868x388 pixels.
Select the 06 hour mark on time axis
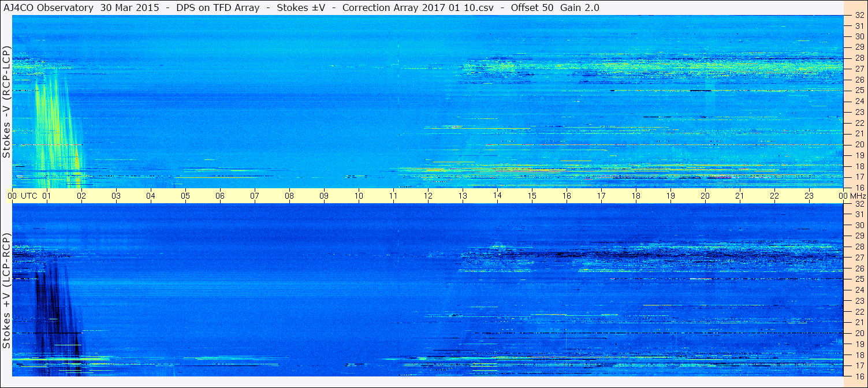click(220, 196)
